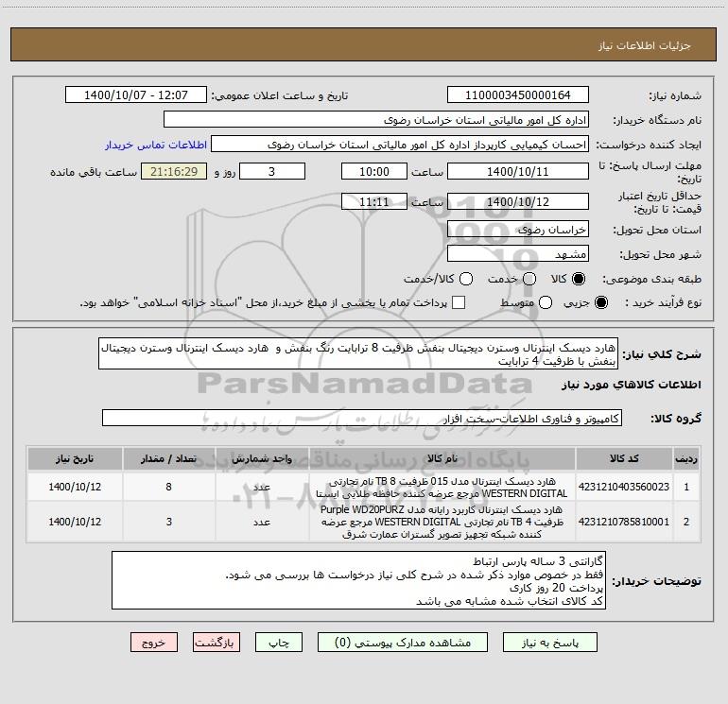Click the request creator name field

tap(400, 145)
